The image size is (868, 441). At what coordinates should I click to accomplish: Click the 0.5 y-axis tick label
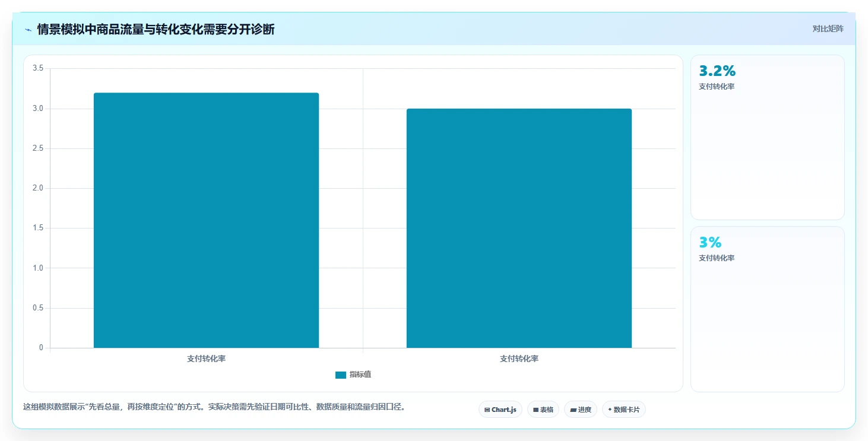38,308
